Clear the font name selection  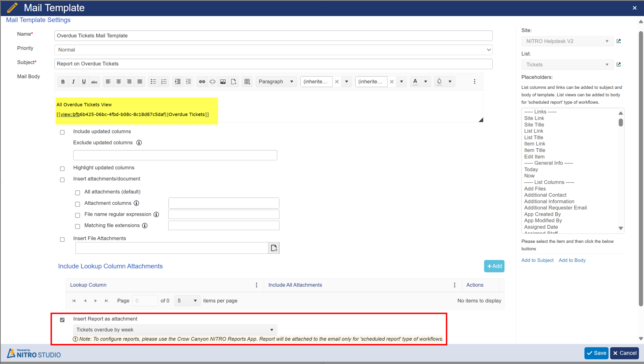[x=337, y=82]
